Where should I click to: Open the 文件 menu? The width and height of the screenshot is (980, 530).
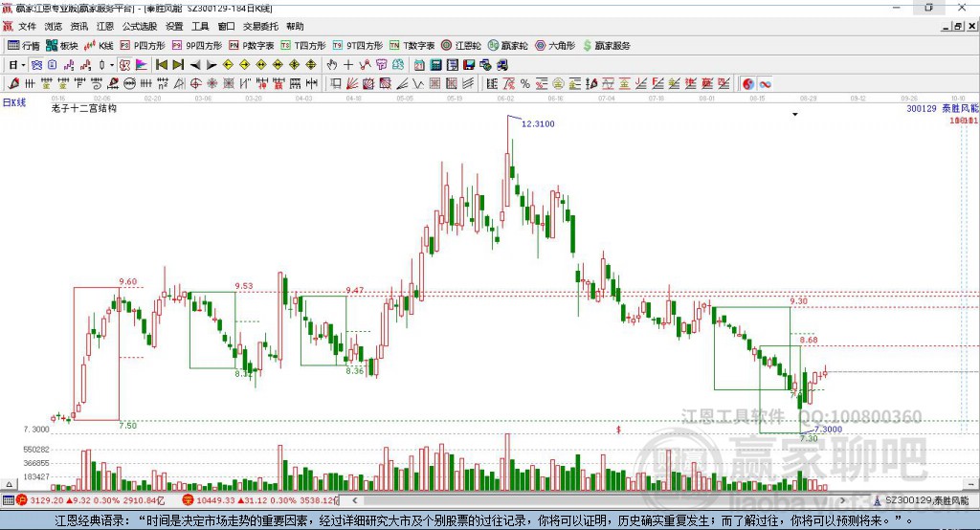pos(27,26)
